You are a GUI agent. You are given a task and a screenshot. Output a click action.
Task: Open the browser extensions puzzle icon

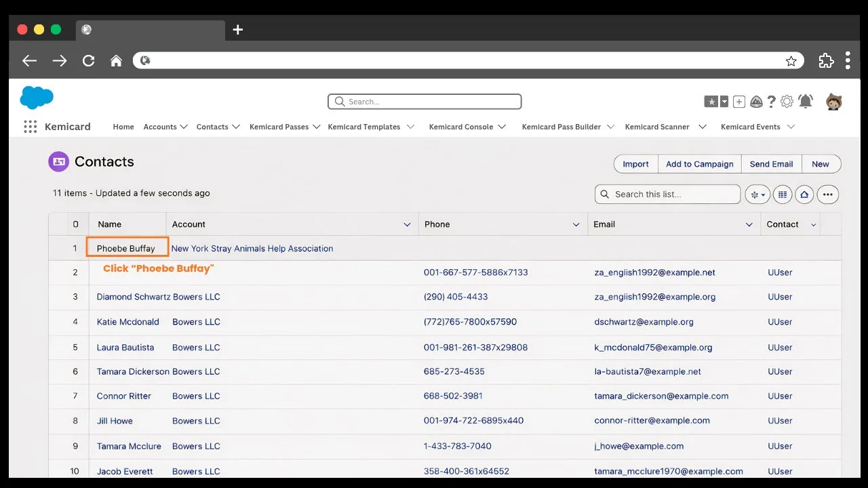click(x=826, y=60)
